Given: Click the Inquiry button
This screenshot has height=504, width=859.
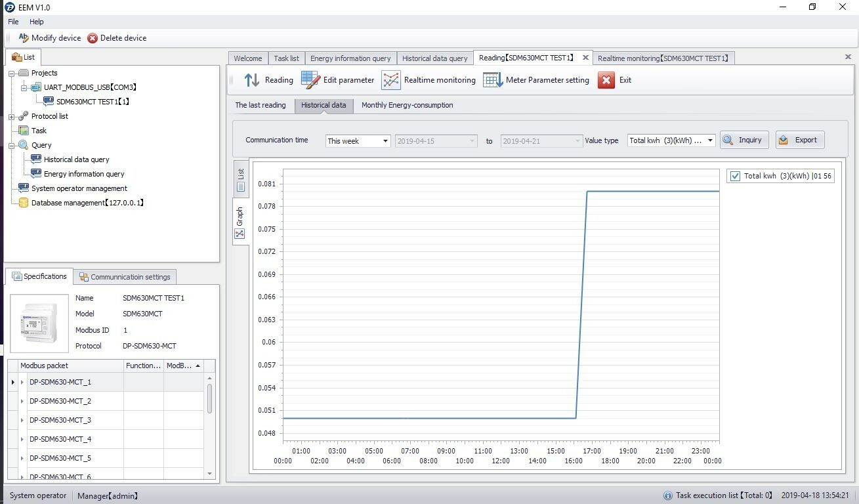Looking at the screenshot, I should [744, 140].
